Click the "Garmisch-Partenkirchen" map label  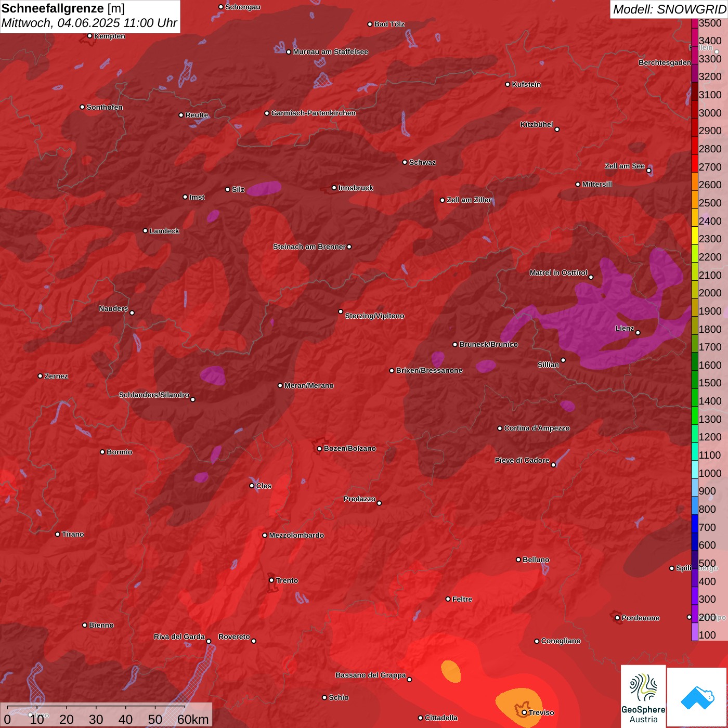click(x=314, y=113)
